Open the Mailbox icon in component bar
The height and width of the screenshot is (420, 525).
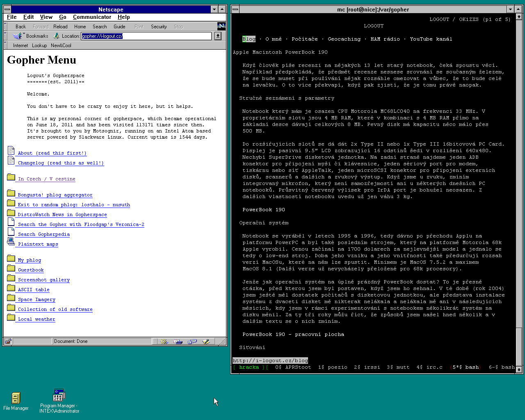click(178, 341)
